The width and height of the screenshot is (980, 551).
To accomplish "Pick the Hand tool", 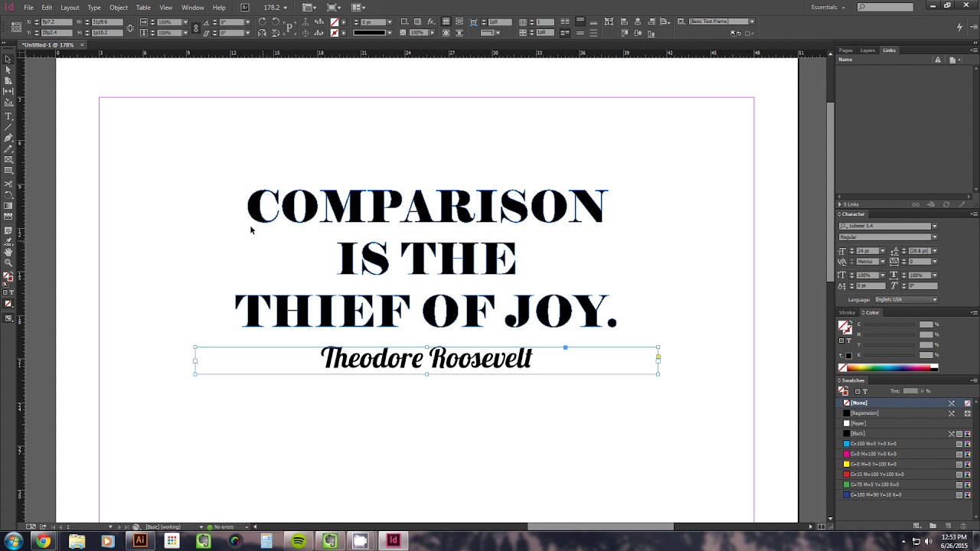I will click(x=8, y=252).
